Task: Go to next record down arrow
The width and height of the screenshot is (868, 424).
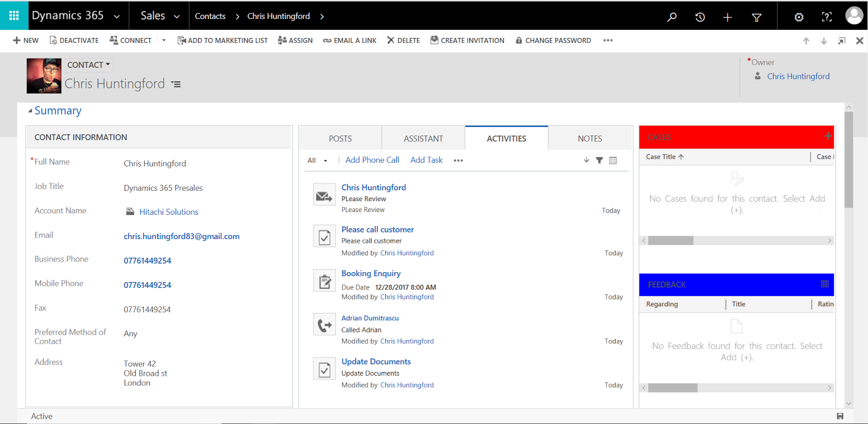Action: 824,41
